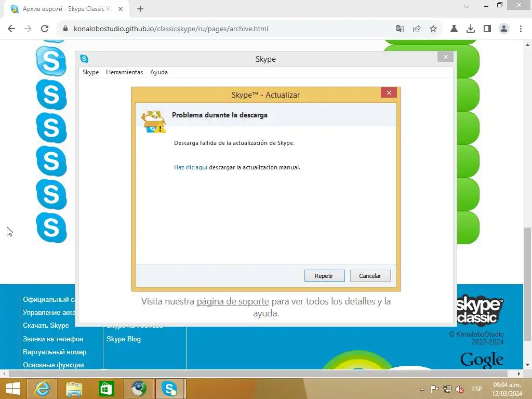532x399 pixels.
Task: Close the Skype main window
Action: pos(445,57)
